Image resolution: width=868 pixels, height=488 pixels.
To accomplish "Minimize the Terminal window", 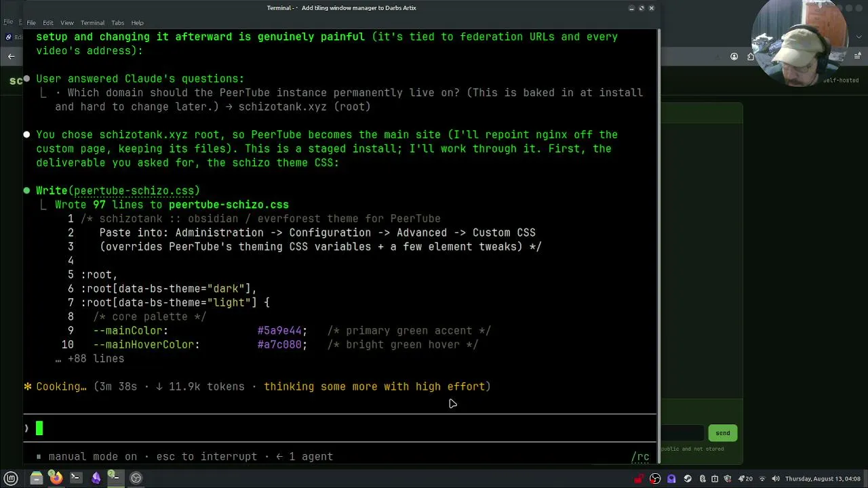I will 631,8.
